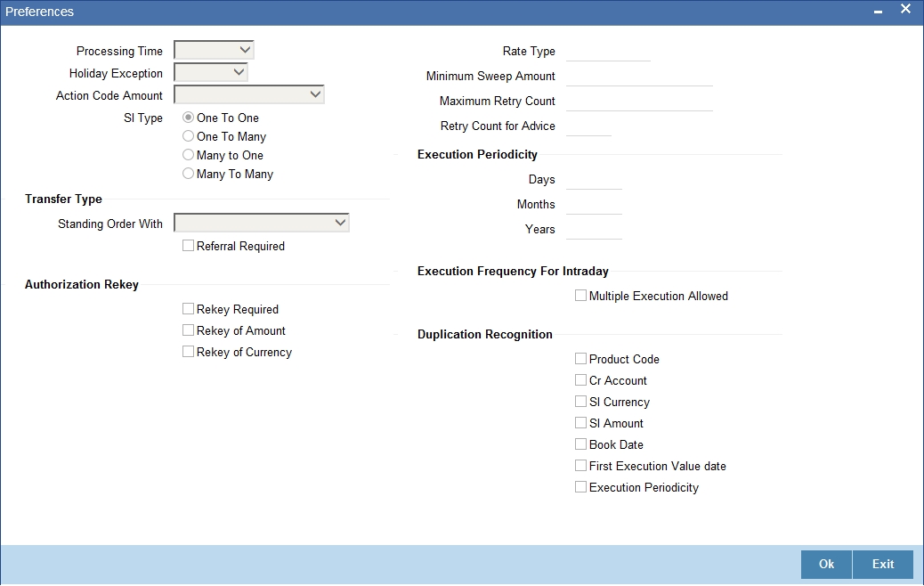
Task: Check Product Code for duplication recognition
Action: [x=580, y=358]
